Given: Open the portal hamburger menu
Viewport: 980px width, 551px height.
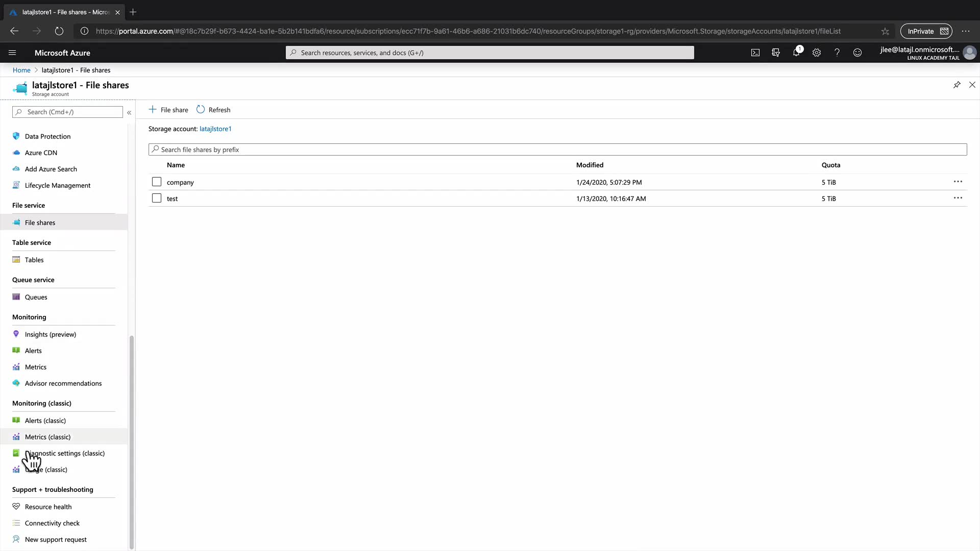Looking at the screenshot, I should [12, 53].
